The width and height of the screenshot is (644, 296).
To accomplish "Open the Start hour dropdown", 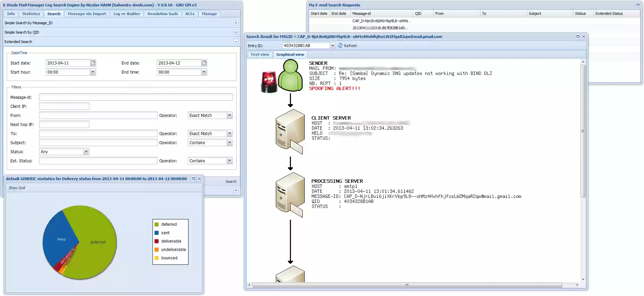I will (93, 72).
